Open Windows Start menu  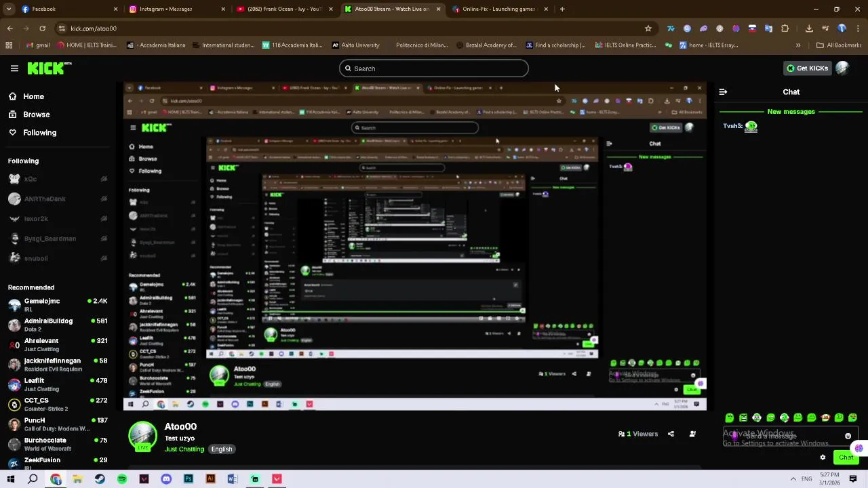tap(10, 479)
